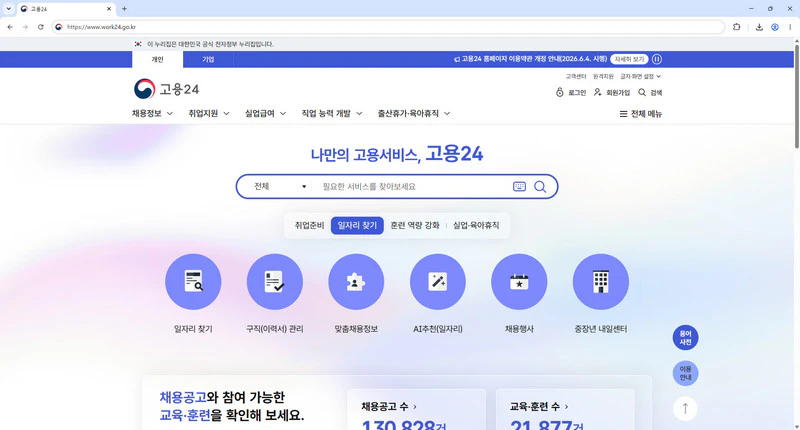Screen dimensions: 800x430
Task: Select the 일자리 찾기 tab
Action: tap(357, 225)
